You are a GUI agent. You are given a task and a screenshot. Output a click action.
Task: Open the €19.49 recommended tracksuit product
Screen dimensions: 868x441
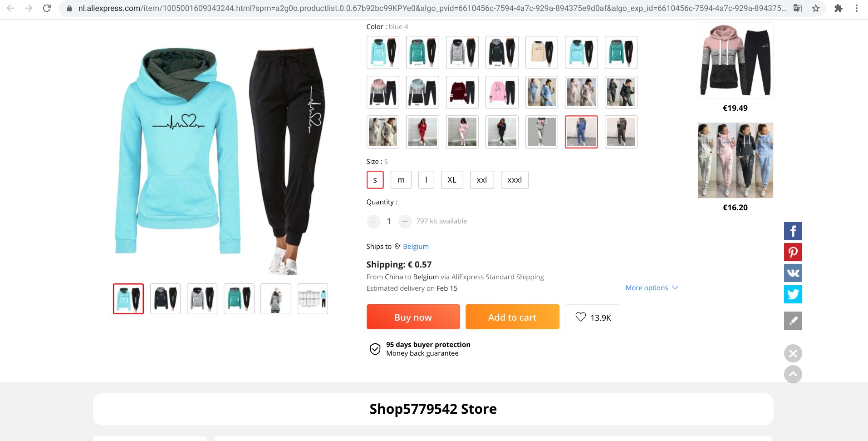tap(735, 60)
